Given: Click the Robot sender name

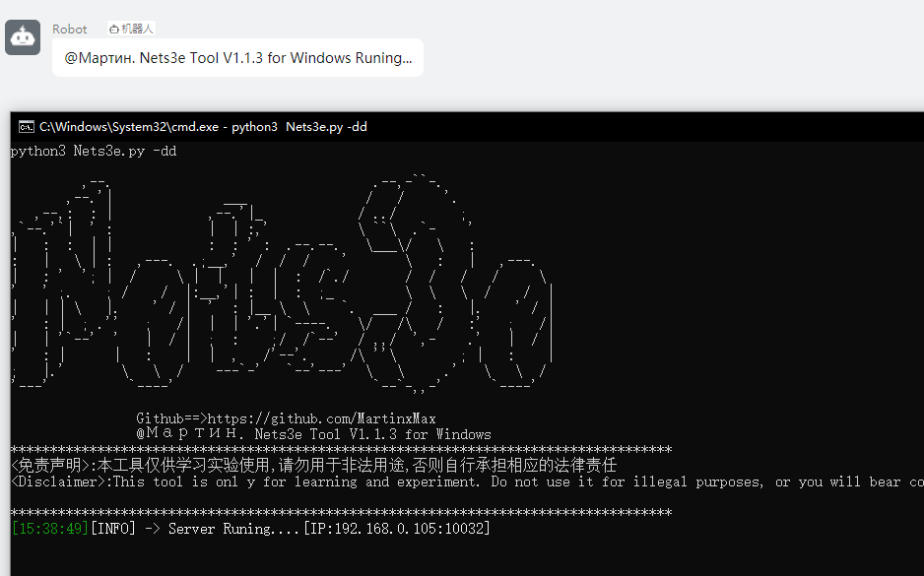Looking at the screenshot, I should click(x=70, y=29).
